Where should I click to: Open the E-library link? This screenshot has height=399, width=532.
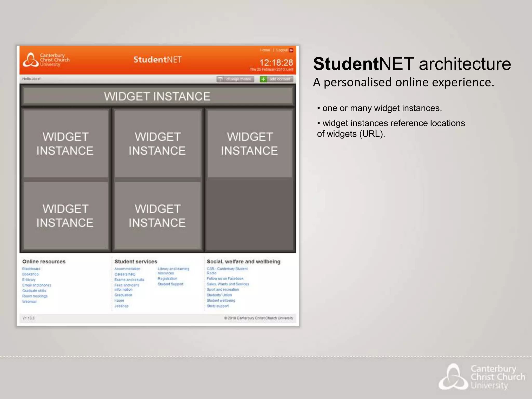29,280
